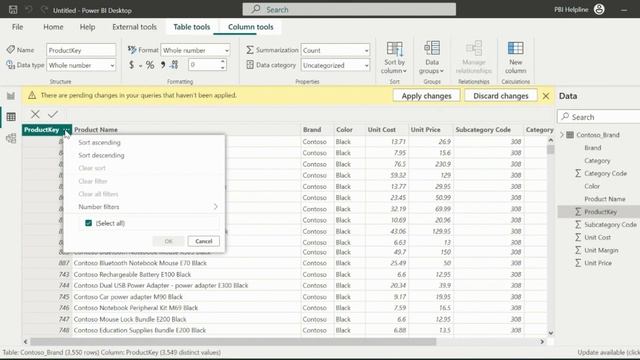
Task: Click the horizontal scrollbar right arrow
Action: 542,341
